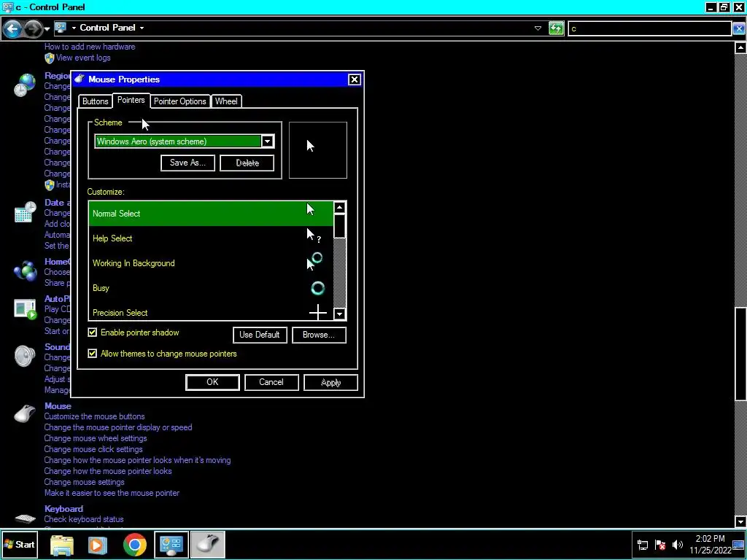Open the Keyboard heading link

click(64, 508)
